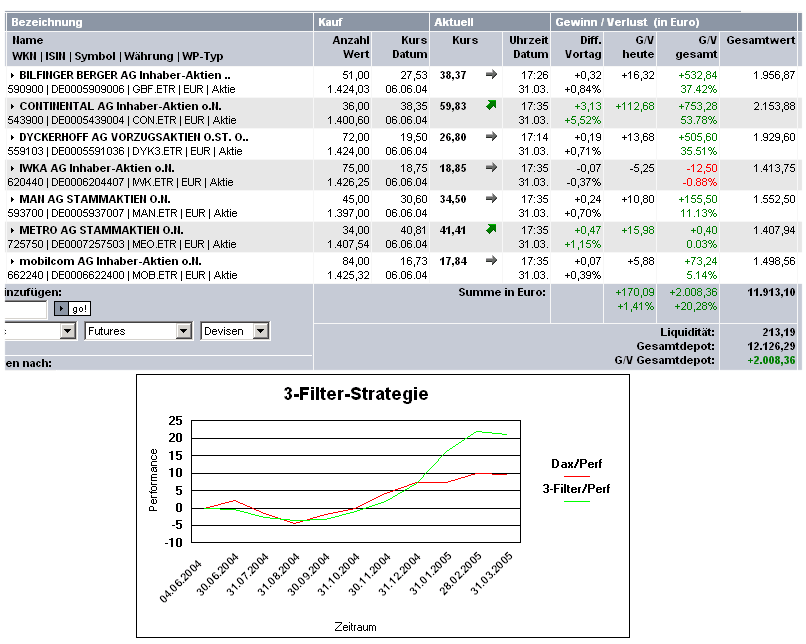This screenshot has height=644, width=806.
Task: Open BILFINGER BERGER AG Inhaber-Aktien link
Action: (124, 75)
